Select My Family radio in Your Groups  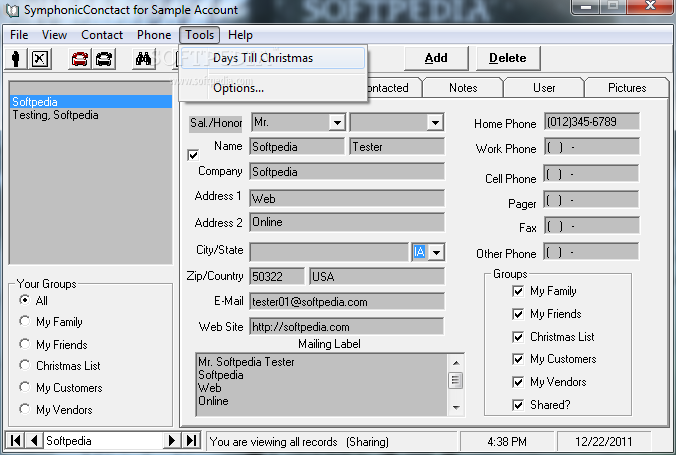(25, 321)
